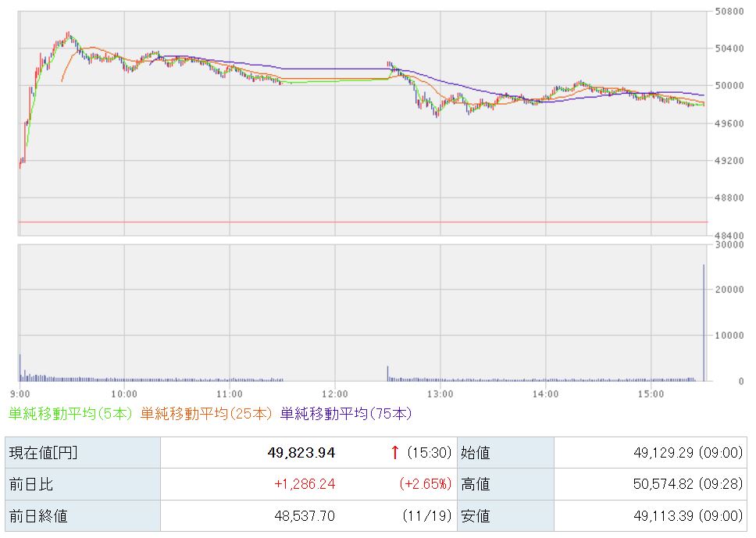Click the 9:00 label on time axis

click(x=20, y=394)
